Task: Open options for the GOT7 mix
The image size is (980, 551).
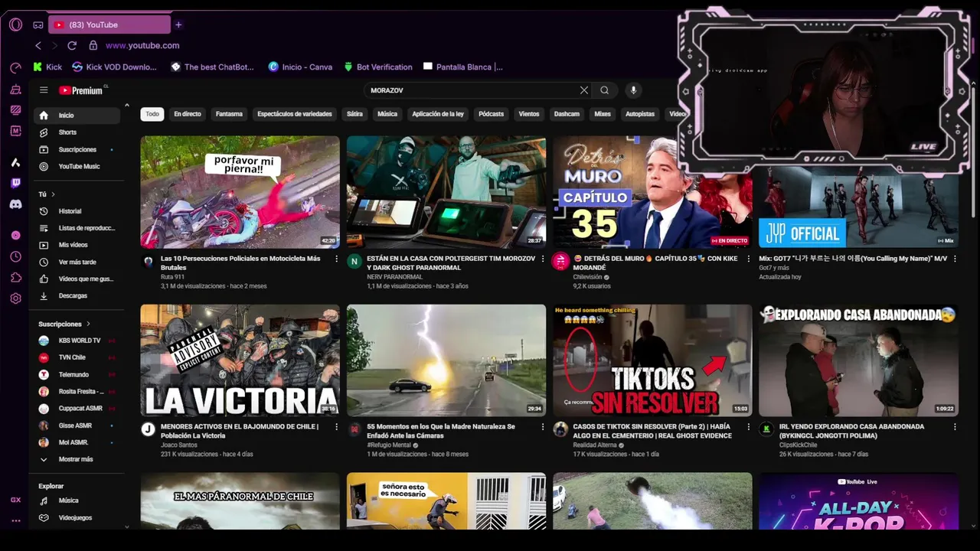Action: tap(955, 259)
